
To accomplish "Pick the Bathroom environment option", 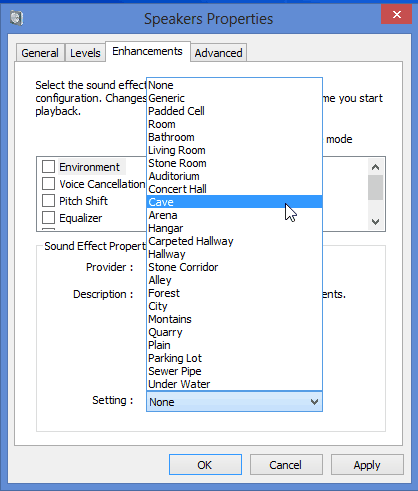I will (234, 137).
